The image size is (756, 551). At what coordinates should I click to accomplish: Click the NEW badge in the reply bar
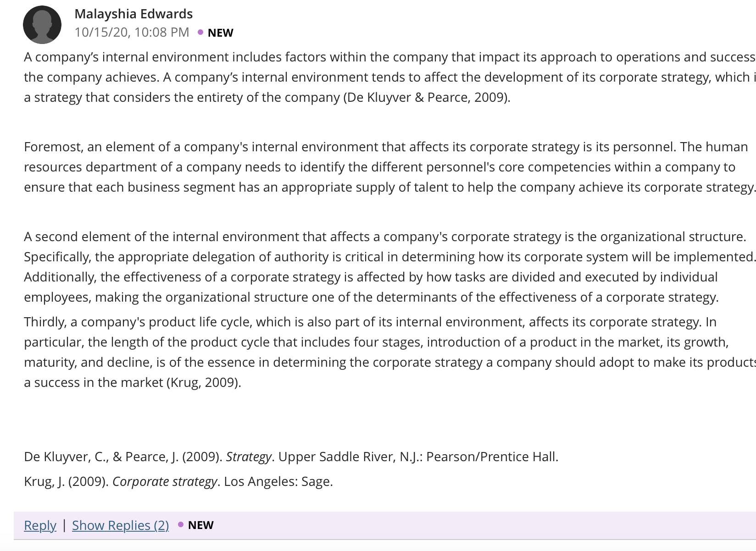coord(201,525)
